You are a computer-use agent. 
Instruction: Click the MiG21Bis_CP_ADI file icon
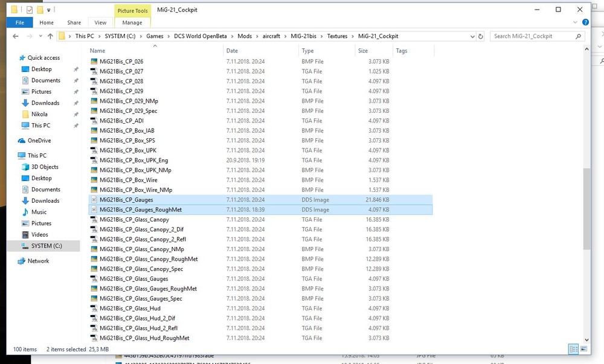[x=94, y=121]
